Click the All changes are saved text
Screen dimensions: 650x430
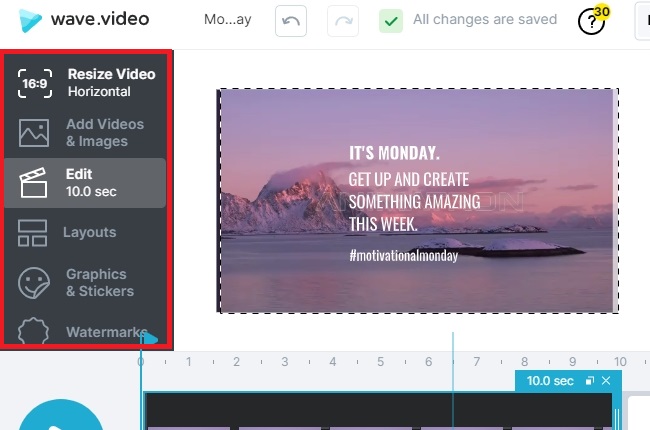tap(485, 19)
